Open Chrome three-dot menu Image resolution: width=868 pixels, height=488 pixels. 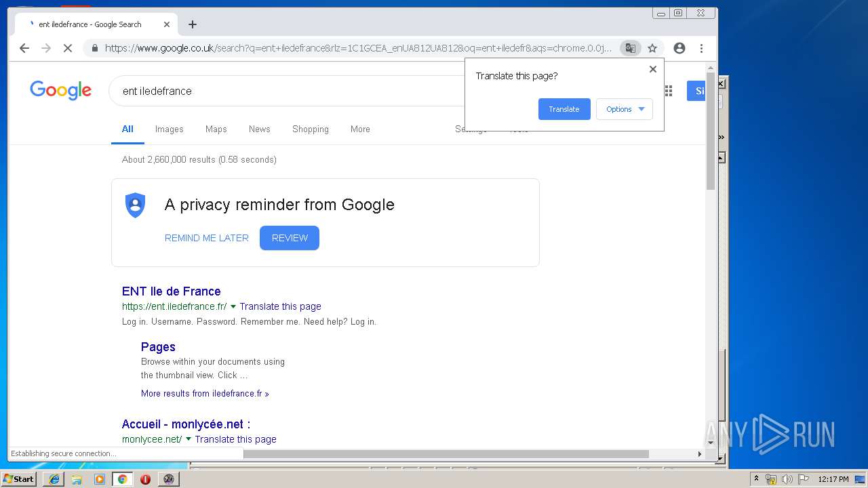(701, 48)
